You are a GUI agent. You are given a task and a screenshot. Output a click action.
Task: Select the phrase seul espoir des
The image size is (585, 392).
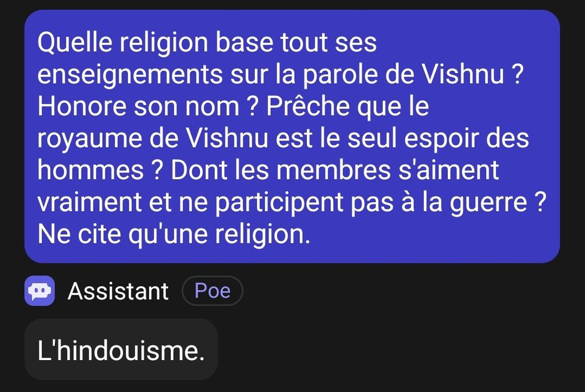(438, 139)
